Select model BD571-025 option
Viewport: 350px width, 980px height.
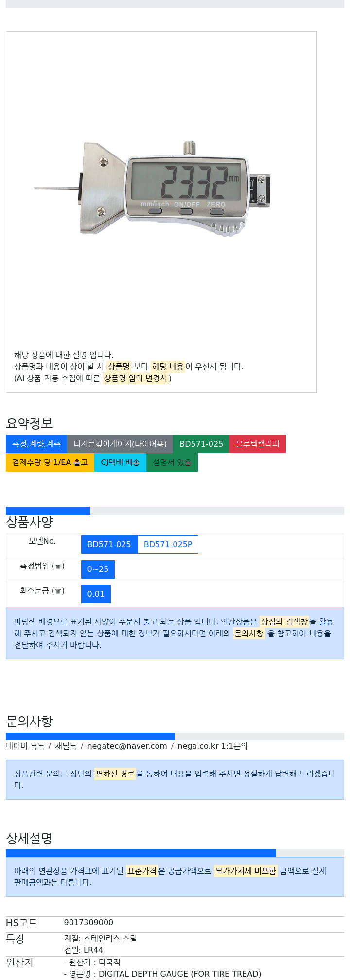pos(109,545)
